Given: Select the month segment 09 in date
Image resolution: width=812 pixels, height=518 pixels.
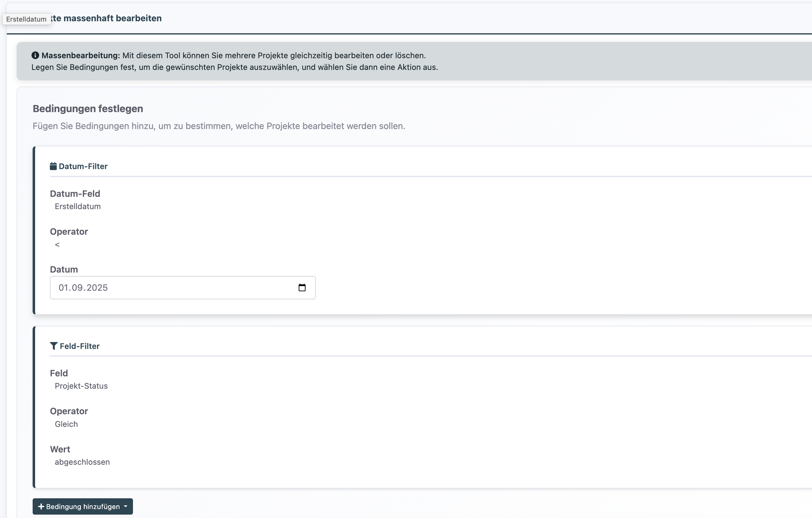Looking at the screenshot, I should [x=77, y=288].
